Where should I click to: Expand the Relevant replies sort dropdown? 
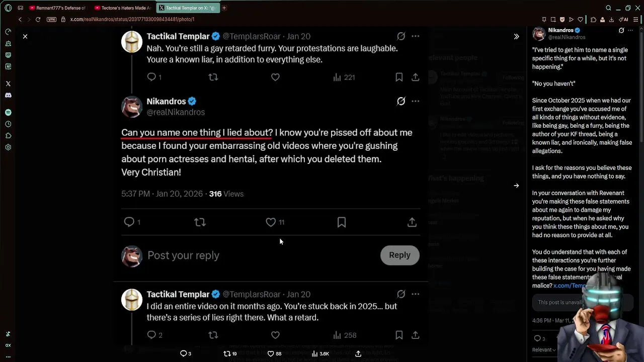pos(544,350)
